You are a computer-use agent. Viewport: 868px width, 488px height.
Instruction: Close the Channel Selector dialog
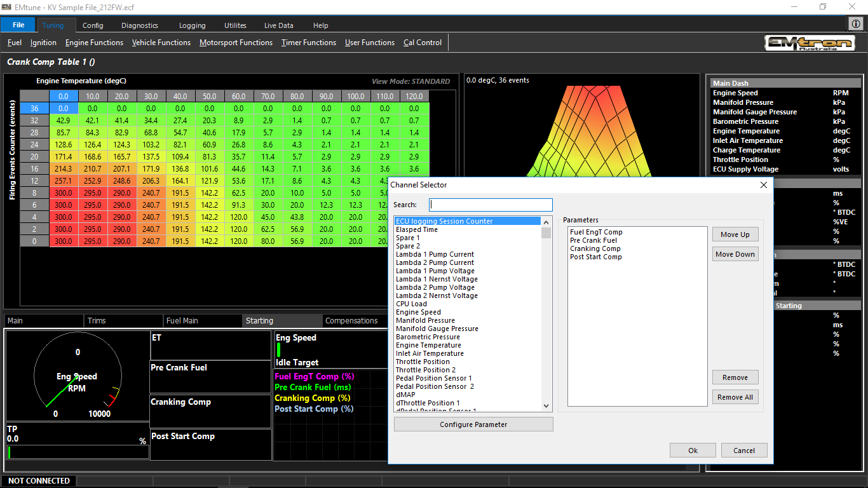pyautogui.click(x=764, y=185)
